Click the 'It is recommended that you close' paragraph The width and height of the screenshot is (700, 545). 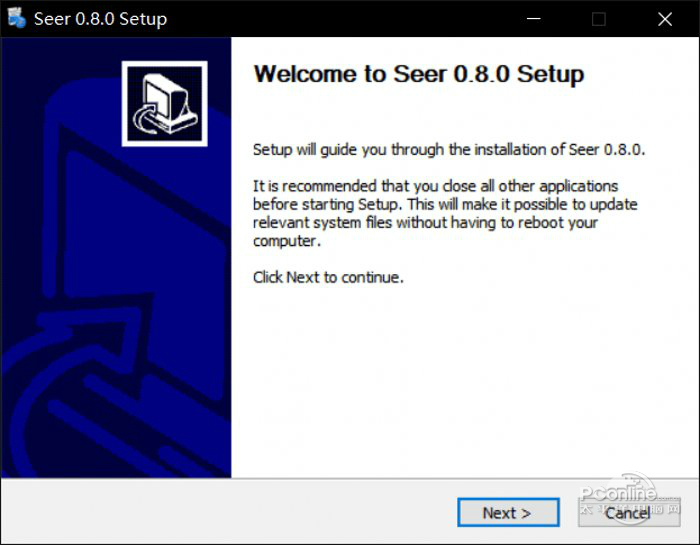[x=445, y=213]
